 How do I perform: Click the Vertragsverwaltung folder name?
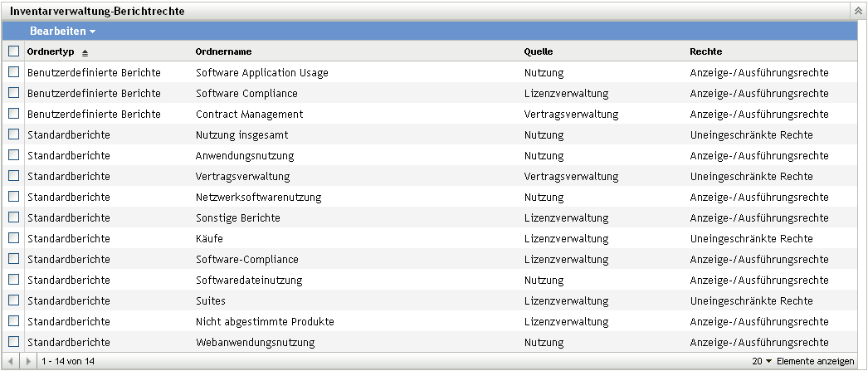pos(242,176)
